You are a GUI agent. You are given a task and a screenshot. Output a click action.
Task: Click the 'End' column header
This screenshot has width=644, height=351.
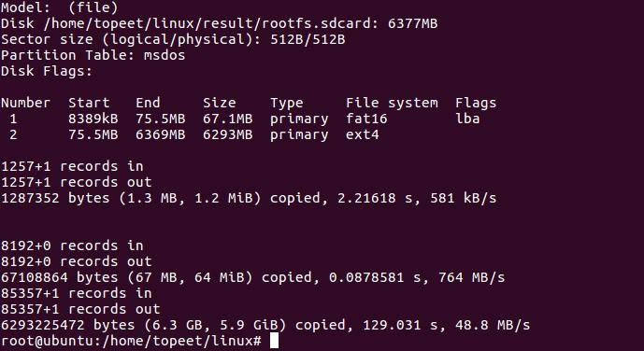(x=148, y=103)
